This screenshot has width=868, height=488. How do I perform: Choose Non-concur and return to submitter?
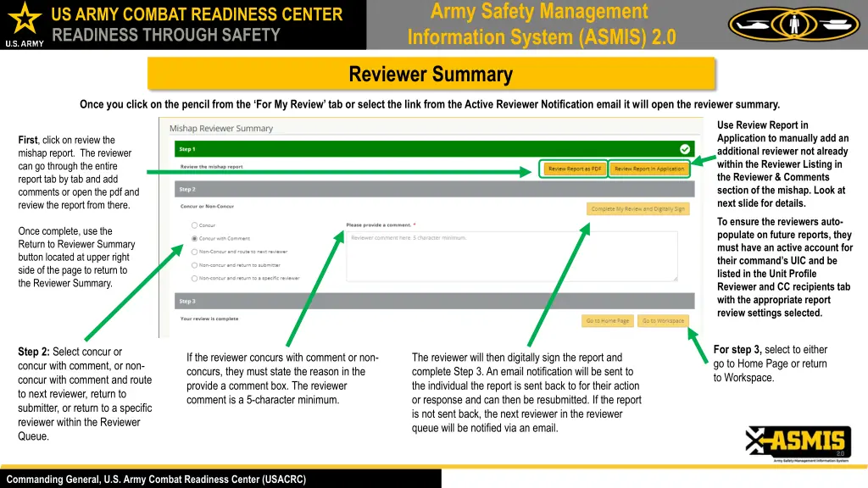tap(193, 264)
